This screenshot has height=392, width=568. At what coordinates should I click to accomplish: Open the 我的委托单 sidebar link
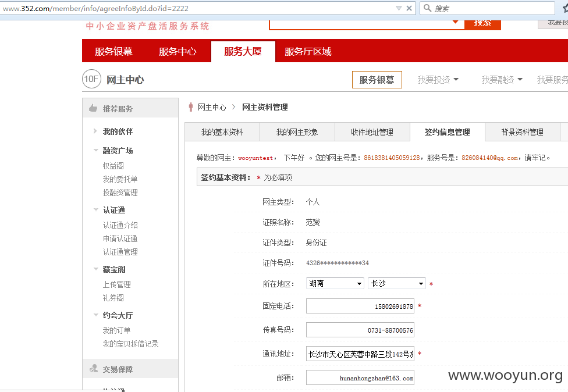coord(120,179)
